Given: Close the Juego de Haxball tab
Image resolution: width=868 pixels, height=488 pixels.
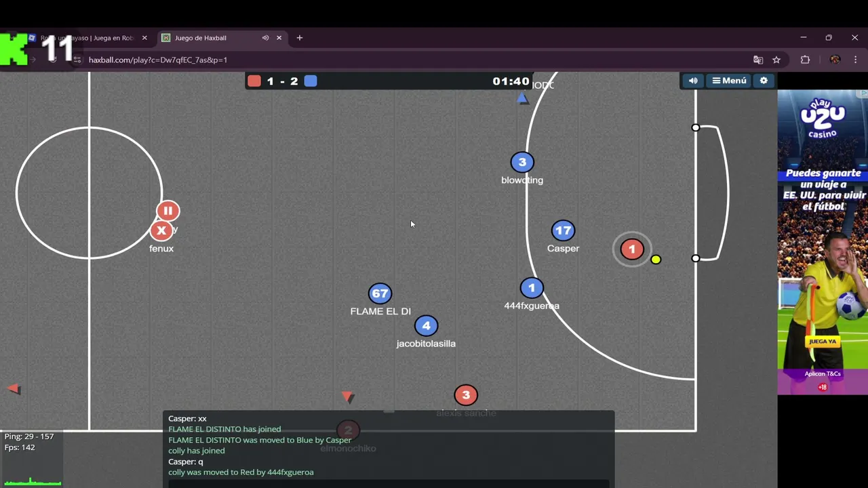Looking at the screenshot, I should (x=279, y=38).
